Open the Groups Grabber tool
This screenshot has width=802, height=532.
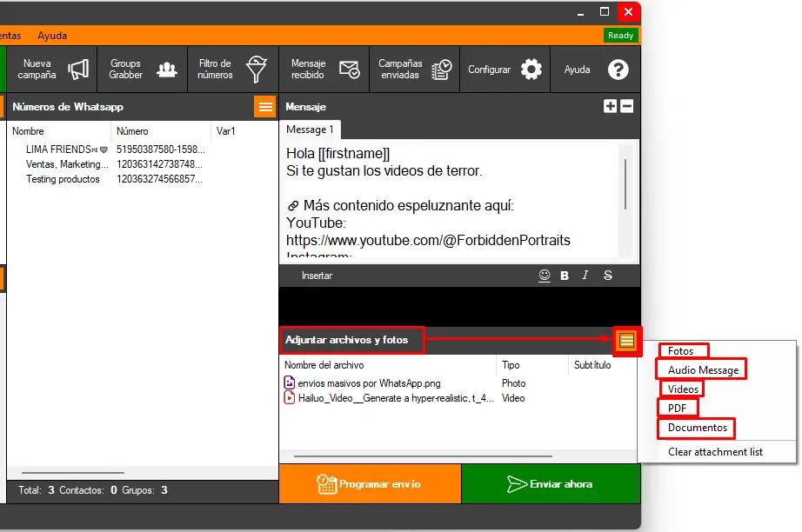[143, 70]
